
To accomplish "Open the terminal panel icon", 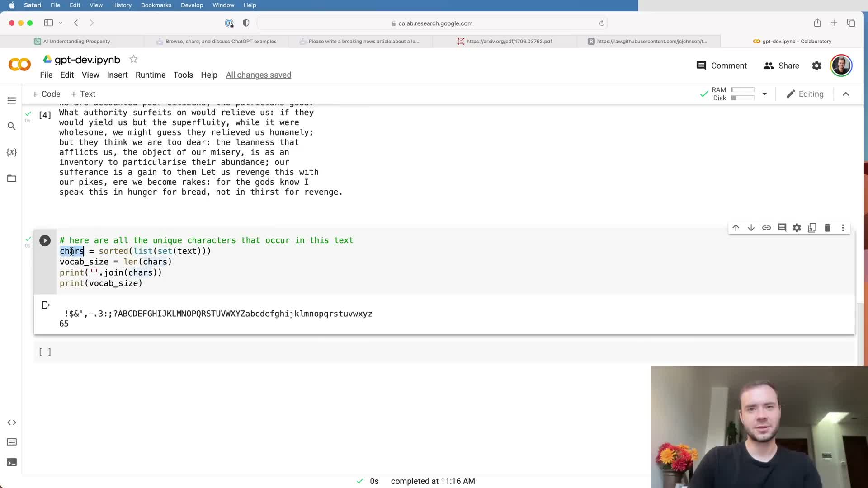I will click(x=12, y=462).
